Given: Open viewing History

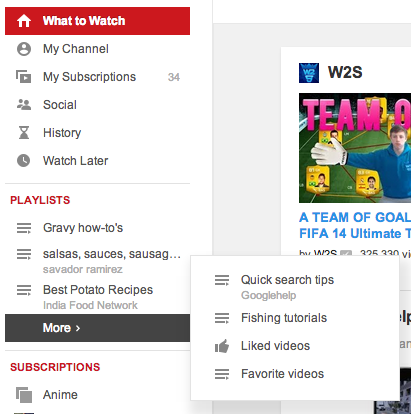Looking at the screenshot, I should pos(62,133).
